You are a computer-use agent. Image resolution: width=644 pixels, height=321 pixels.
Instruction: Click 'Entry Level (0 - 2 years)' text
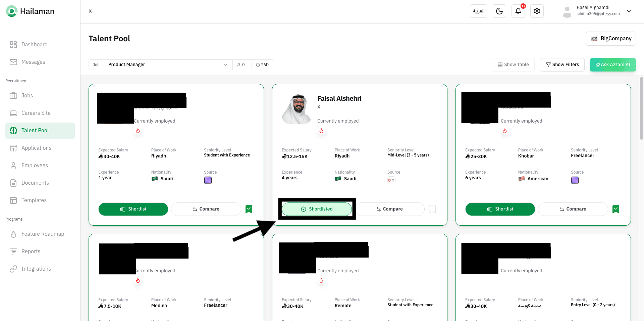click(593, 305)
